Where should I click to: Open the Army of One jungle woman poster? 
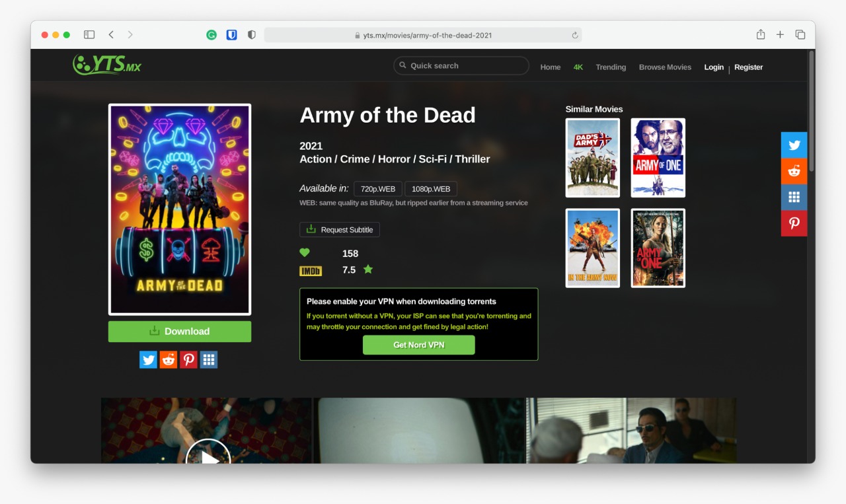click(x=658, y=248)
